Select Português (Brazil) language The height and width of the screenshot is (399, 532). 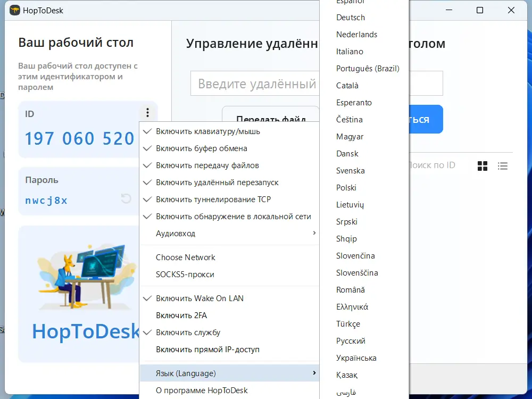click(364, 68)
